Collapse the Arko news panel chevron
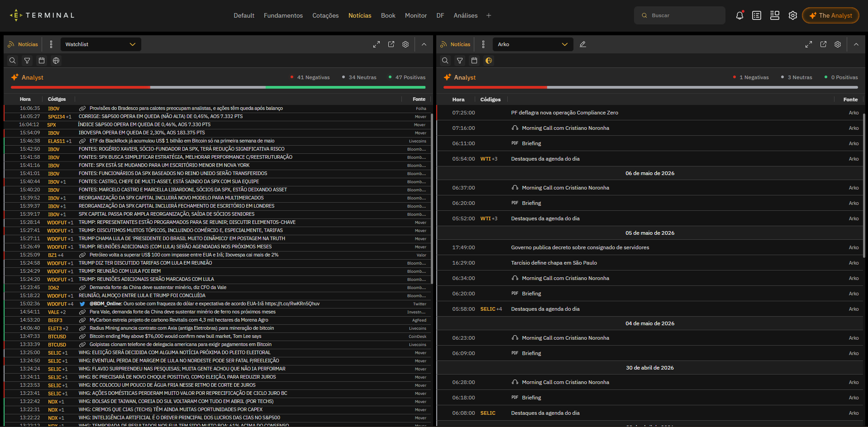The height and width of the screenshot is (427, 868). pyautogui.click(x=856, y=44)
